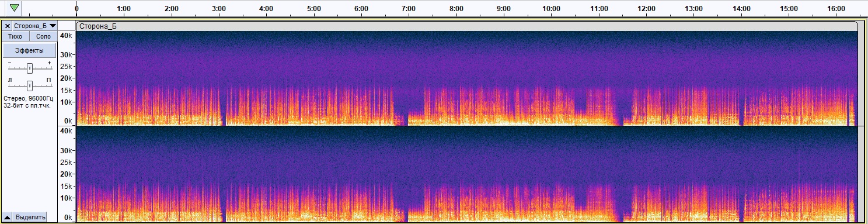Click the Сторона_Б clip title bar

click(x=466, y=26)
